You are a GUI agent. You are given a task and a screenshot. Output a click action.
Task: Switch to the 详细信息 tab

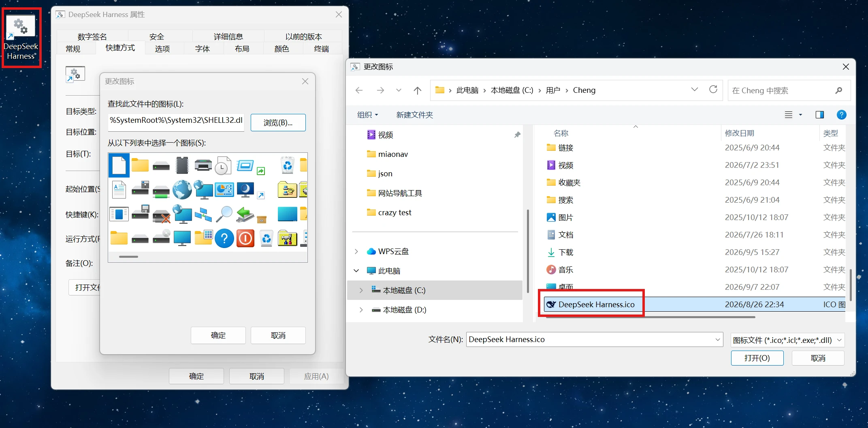(x=228, y=36)
